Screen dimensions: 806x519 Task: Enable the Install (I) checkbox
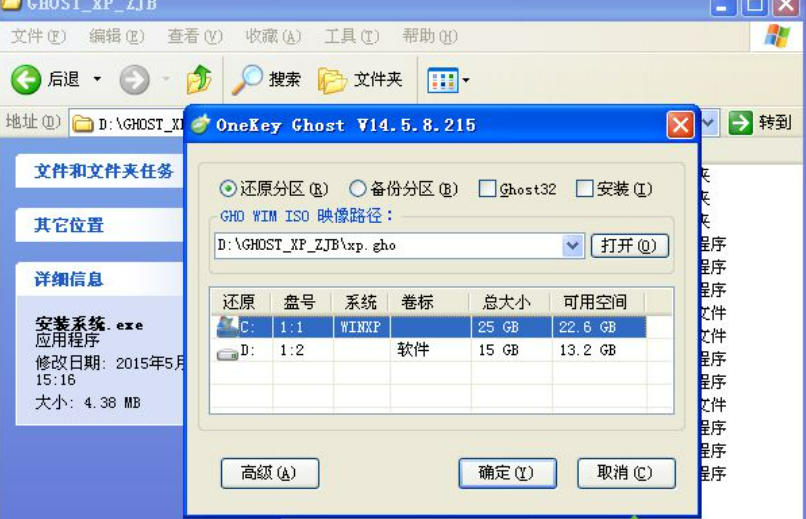[584, 189]
